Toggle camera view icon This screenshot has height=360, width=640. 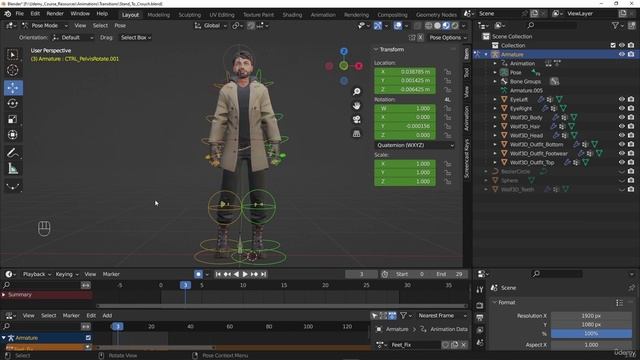point(356,119)
